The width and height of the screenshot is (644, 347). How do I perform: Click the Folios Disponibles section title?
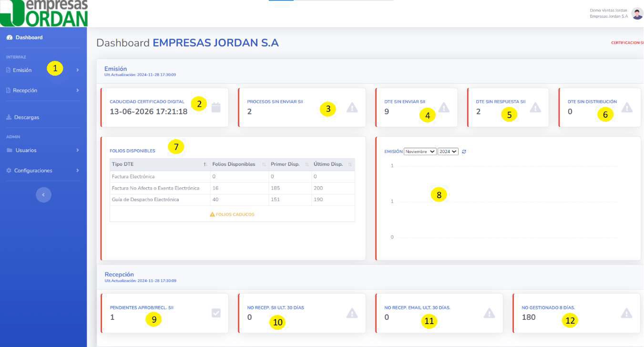pos(133,151)
